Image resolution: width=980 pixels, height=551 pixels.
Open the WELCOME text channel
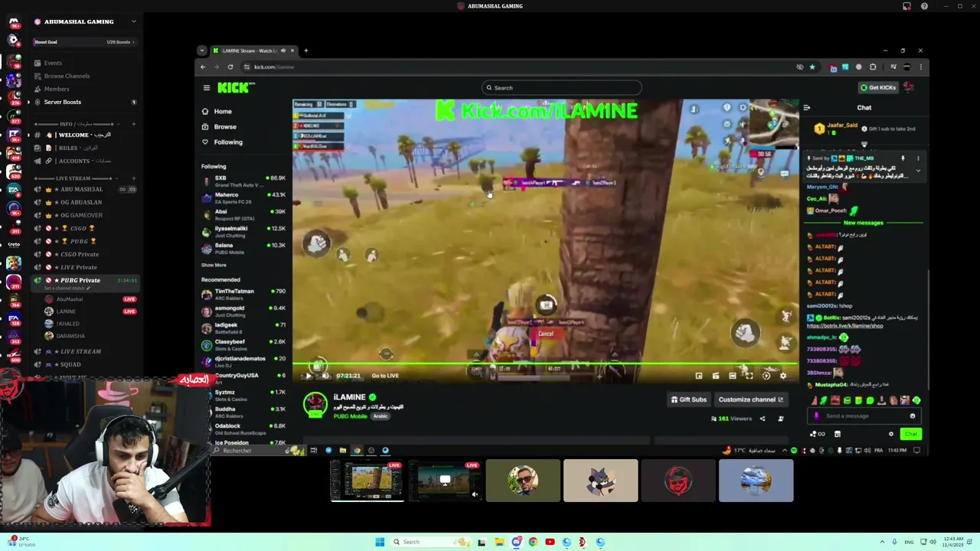click(84, 135)
